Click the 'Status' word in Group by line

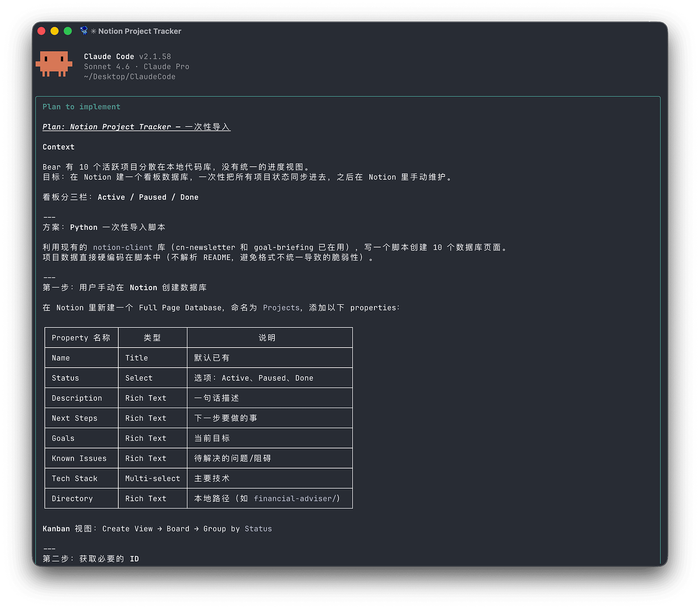click(258, 529)
